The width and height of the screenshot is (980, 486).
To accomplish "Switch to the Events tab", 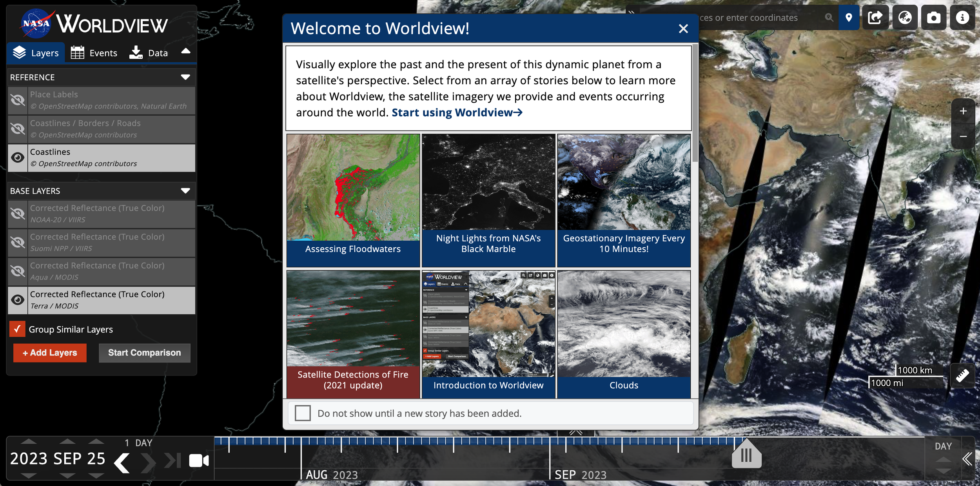I will (x=94, y=53).
